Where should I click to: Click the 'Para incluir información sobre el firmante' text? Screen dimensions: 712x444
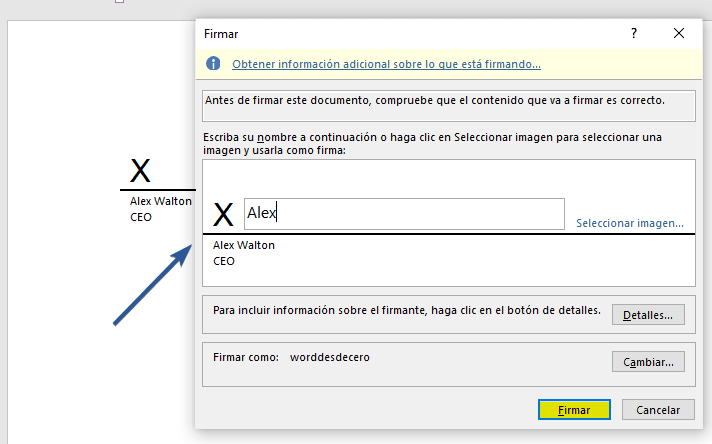point(407,310)
